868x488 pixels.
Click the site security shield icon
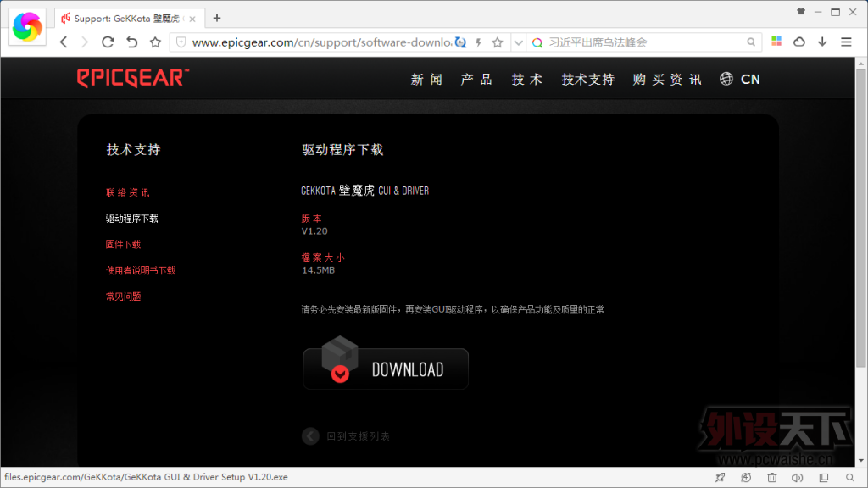pyautogui.click(x=181, y=42)
